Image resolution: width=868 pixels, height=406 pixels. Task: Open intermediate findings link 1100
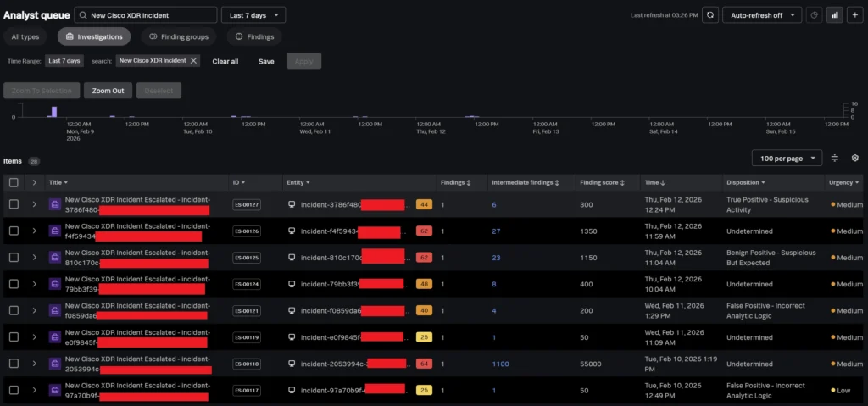click(x=500, y=364)
